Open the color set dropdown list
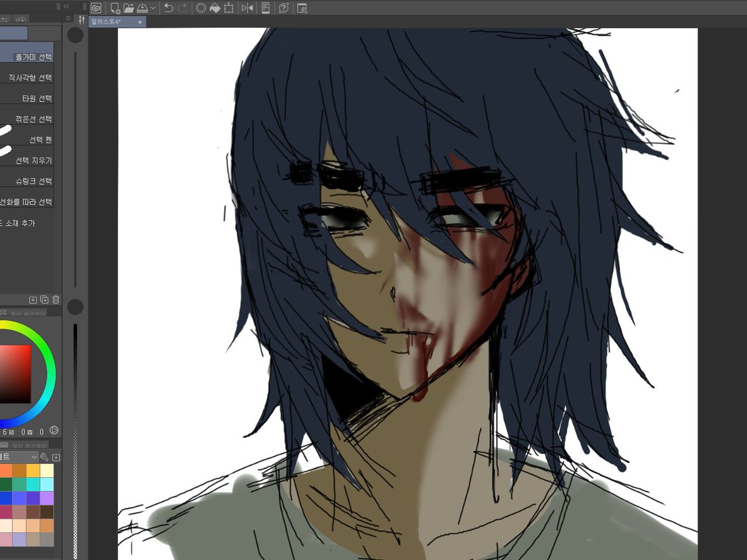This screenshot has height=560, width=747. (x=19, y=457)
